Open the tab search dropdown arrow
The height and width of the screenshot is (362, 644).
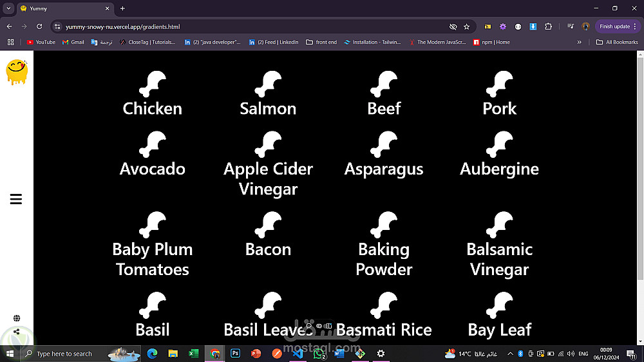[8, 8]
